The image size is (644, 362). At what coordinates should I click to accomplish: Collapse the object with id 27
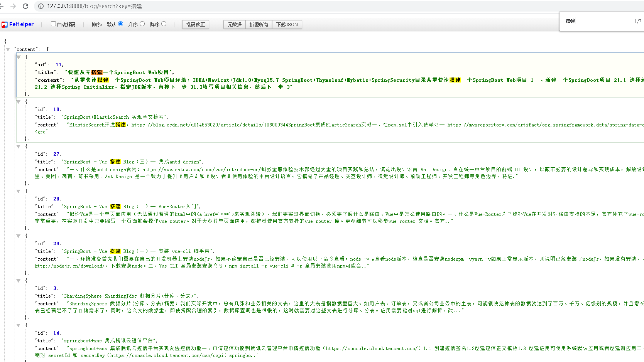[x=18, y=146]
